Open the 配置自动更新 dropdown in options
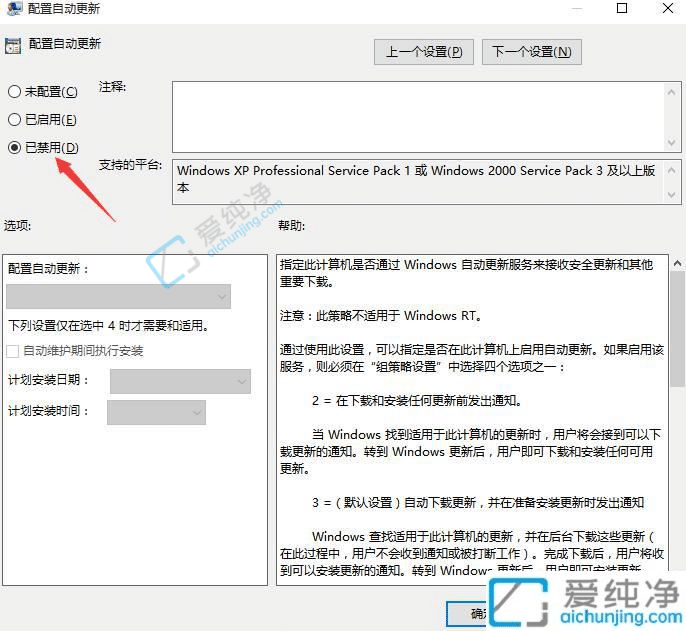This screenshot has height=631, width=686. [119, 297]
